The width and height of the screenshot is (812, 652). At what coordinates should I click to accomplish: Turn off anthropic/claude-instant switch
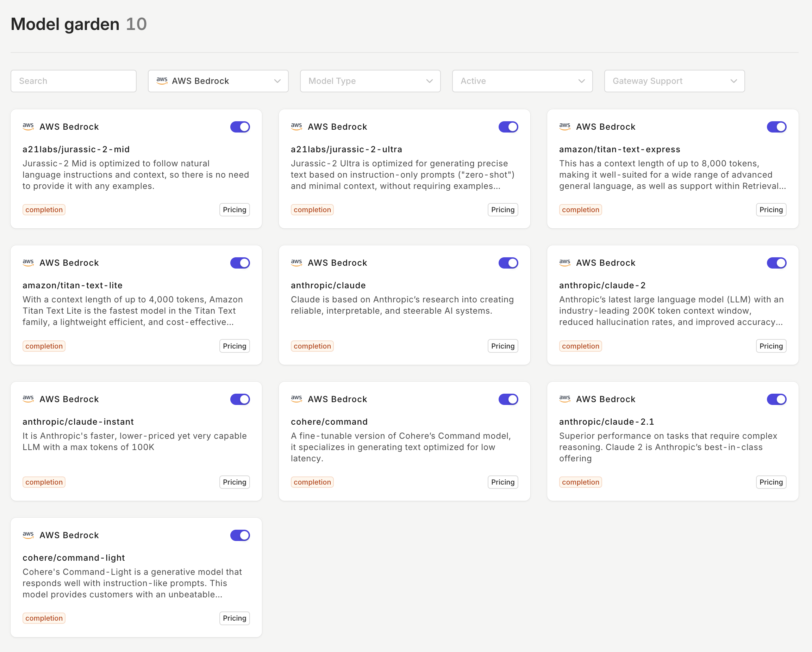click(x=240, y=399)
